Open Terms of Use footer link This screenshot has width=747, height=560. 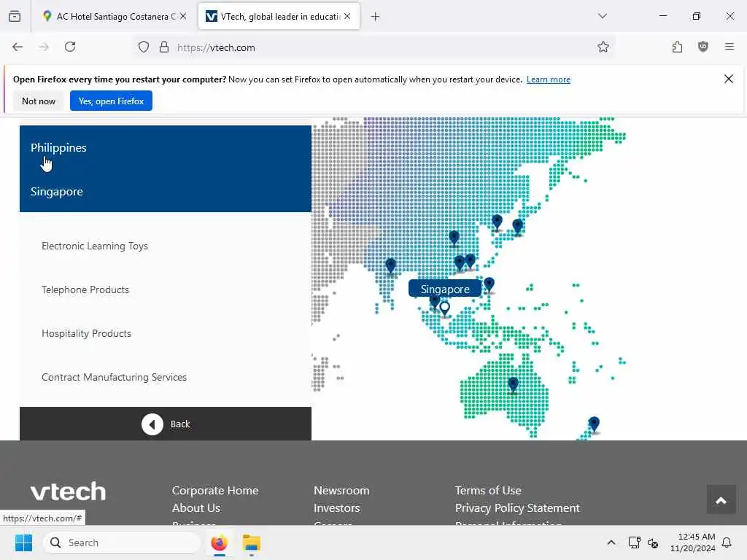pyautogui.click(x=488, y=491)
